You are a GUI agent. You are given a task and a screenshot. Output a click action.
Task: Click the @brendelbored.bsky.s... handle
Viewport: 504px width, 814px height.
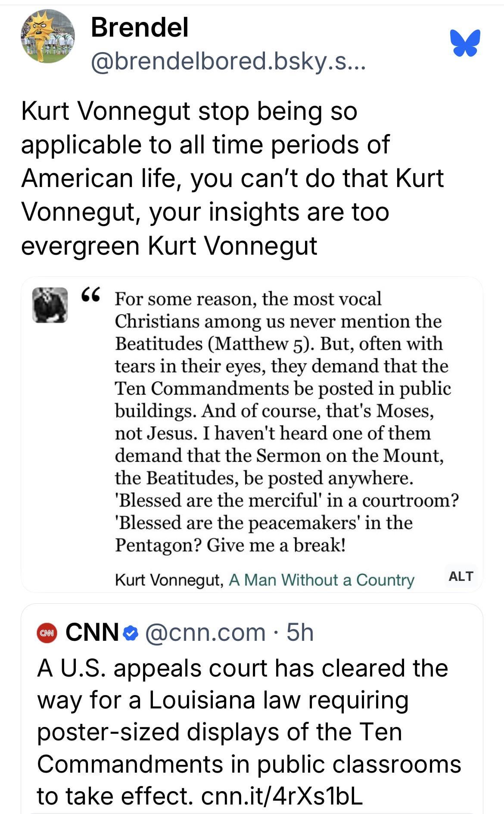pyautogui.click(x=228, y=61)
